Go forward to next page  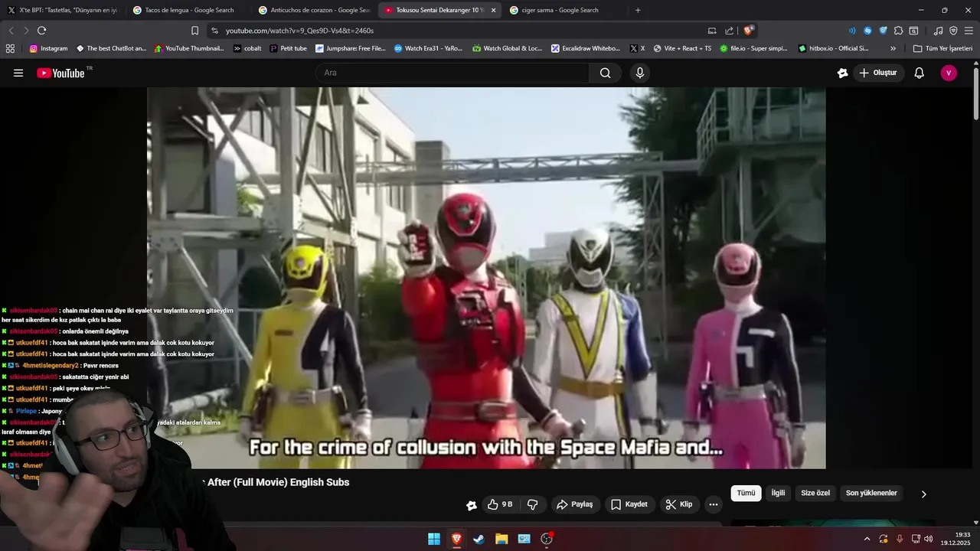click(26, 31)
